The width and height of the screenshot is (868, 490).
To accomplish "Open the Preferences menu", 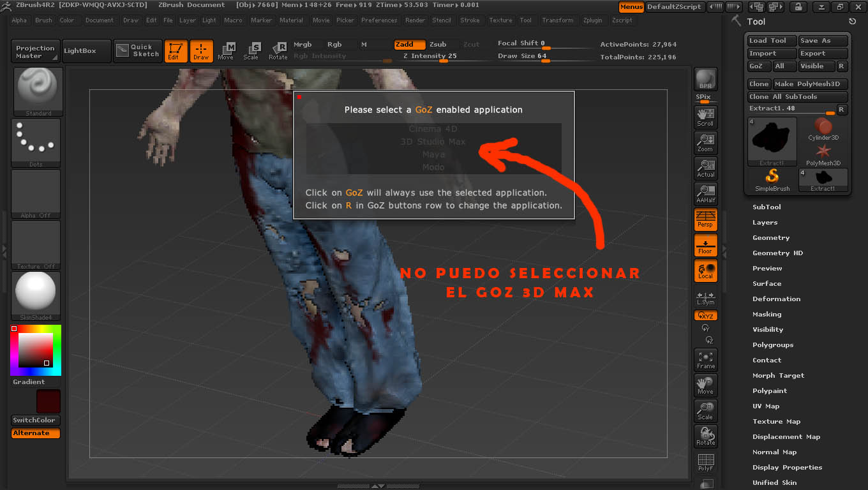I will [379, 20].
